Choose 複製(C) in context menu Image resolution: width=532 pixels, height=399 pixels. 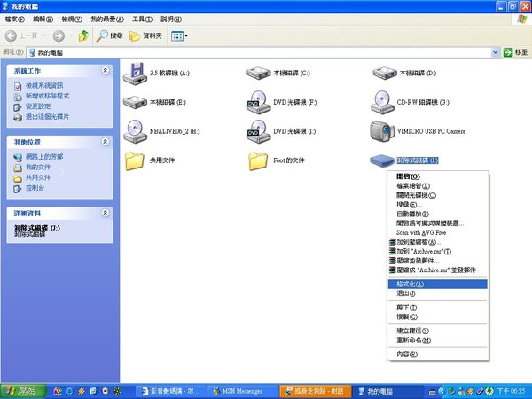click(437, 317)
